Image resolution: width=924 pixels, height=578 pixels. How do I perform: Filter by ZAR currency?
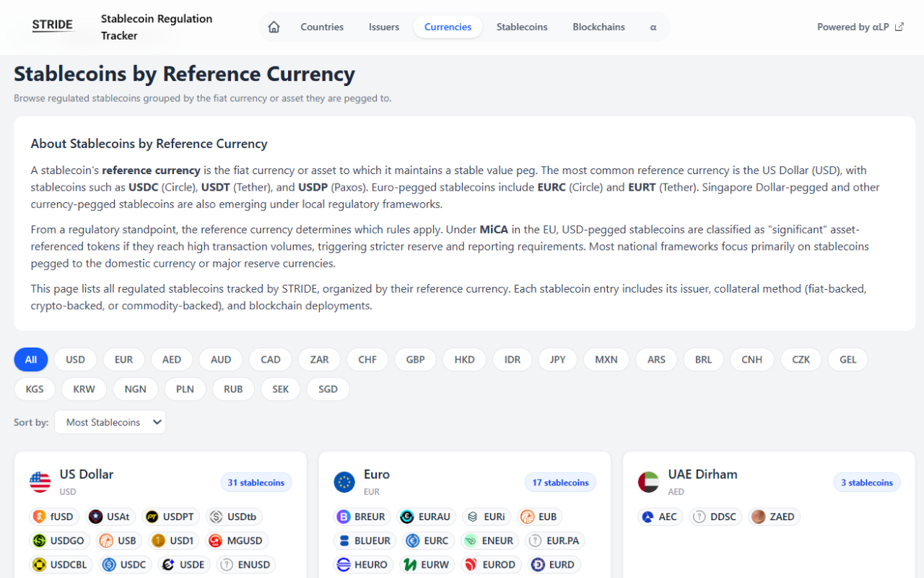(x=319, y=359)
